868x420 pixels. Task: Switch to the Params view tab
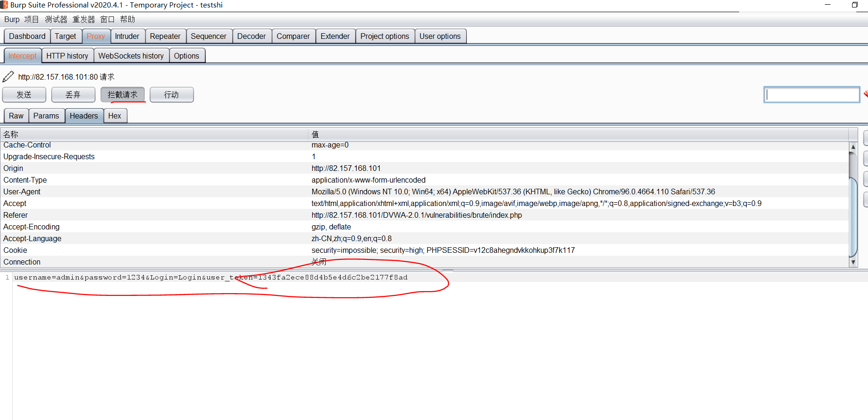(46, 116)
